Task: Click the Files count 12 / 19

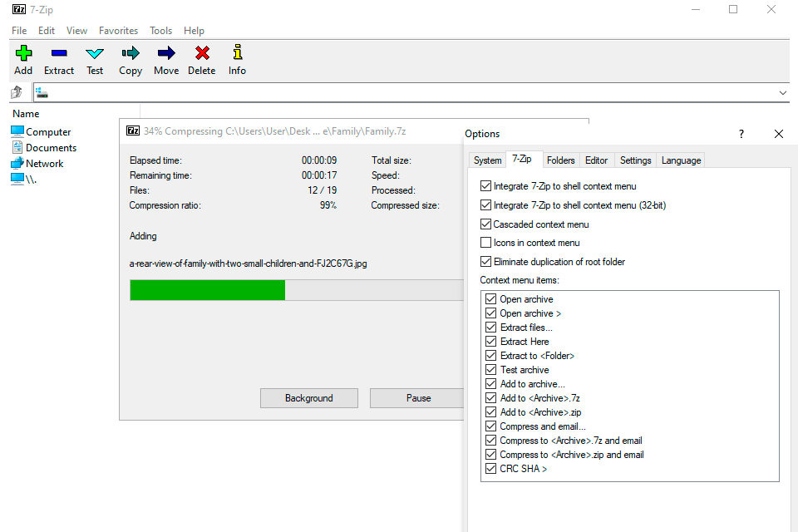Action: (x=323, y=190)
